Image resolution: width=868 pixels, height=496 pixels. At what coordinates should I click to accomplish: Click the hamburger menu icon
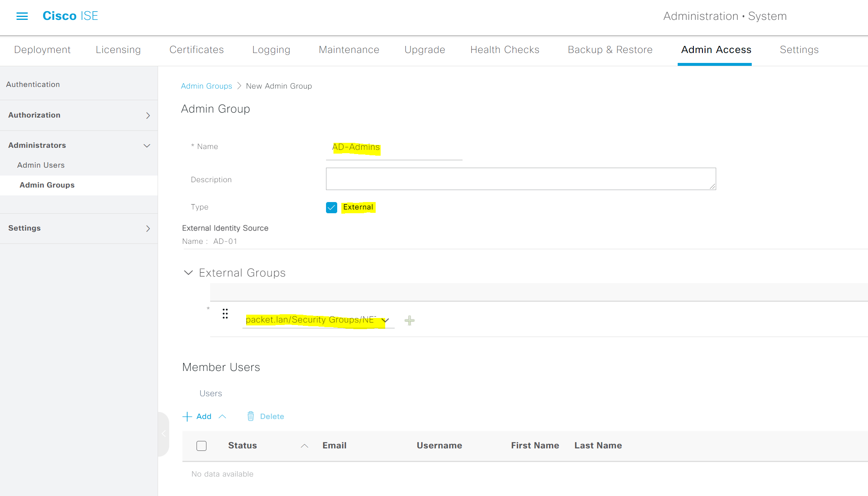(22, 16)
